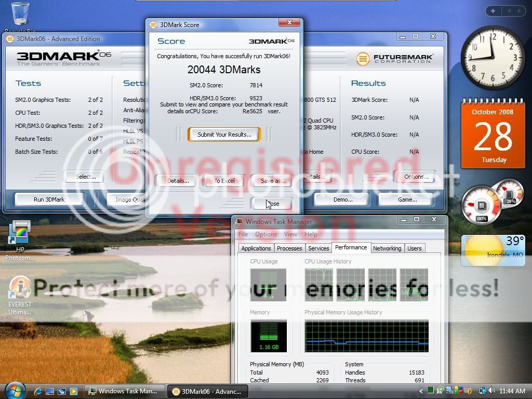Viewport: 532px width, 399px height.
Task: Click Submit Your Results button
Action: point(224,135)
